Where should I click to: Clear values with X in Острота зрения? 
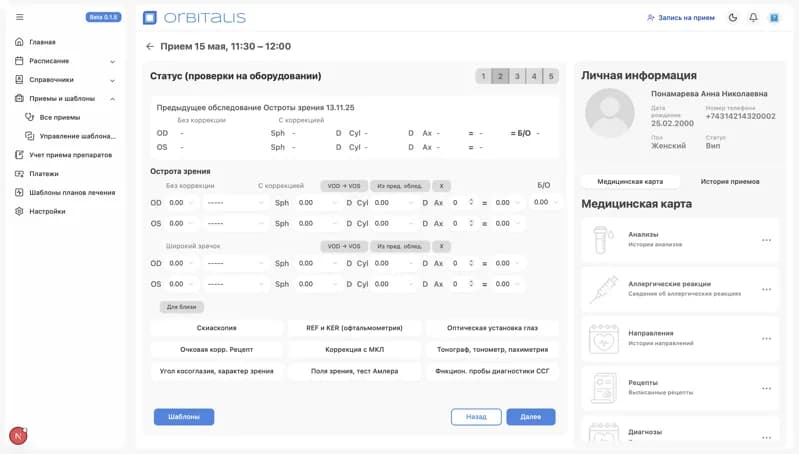tap(441, 186)
